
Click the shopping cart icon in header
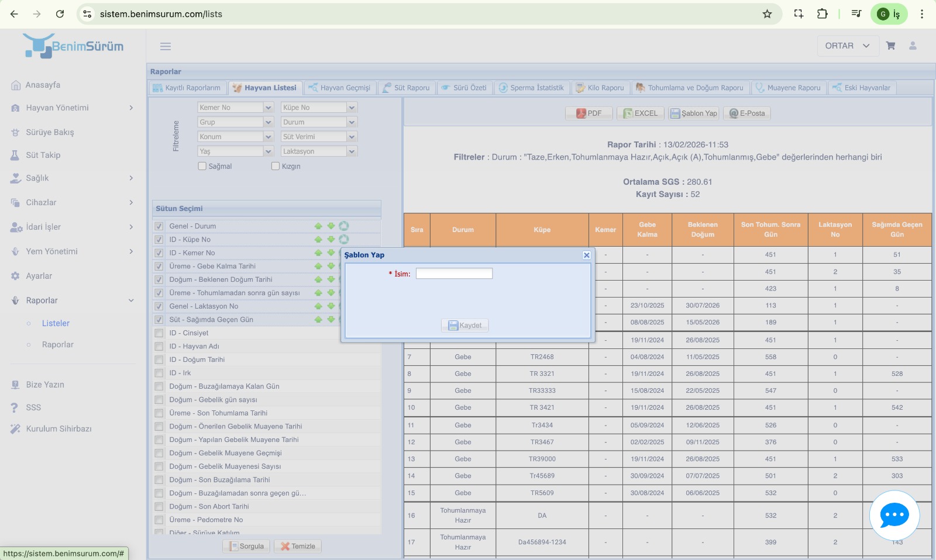coord(890,46)
